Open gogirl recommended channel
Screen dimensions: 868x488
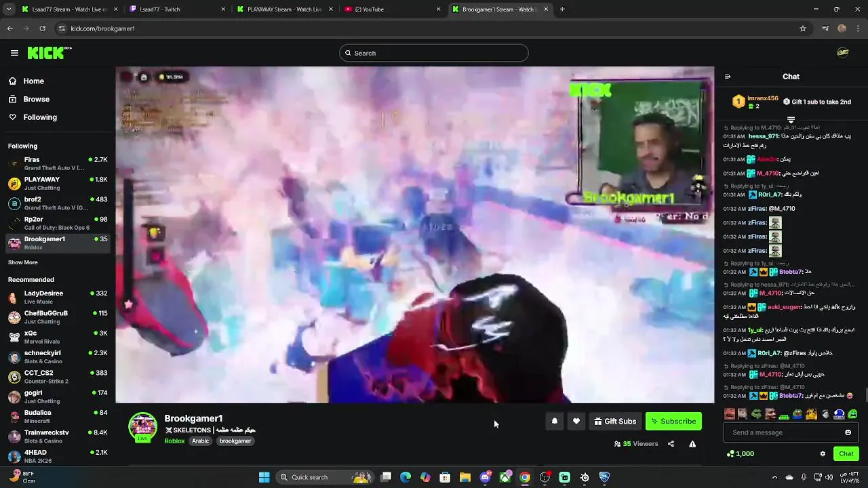point(57,396)
